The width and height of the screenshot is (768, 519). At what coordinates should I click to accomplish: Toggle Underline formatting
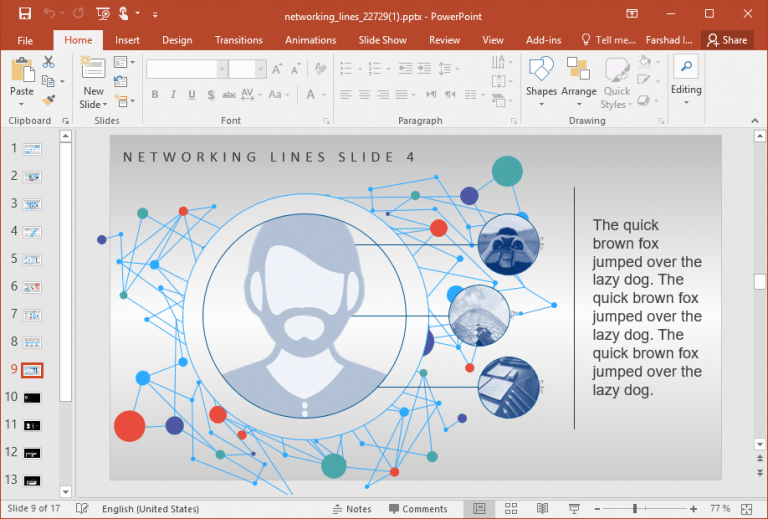[x=192, y=95]
